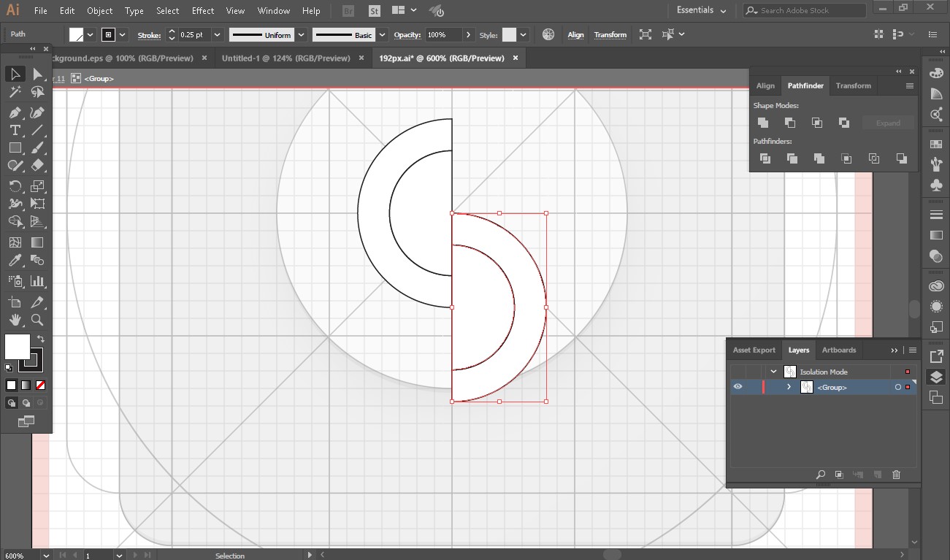Click the Align link in control bar

(575, 35)
